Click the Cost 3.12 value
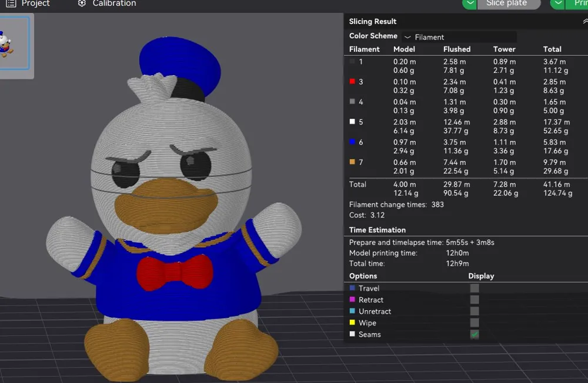 [377, 215]
